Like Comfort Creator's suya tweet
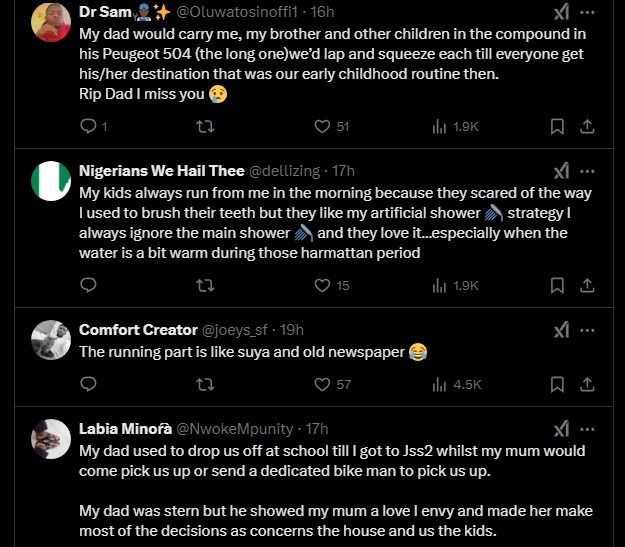The height and width of the screenshot is (547, 625). tap(322, 384)
